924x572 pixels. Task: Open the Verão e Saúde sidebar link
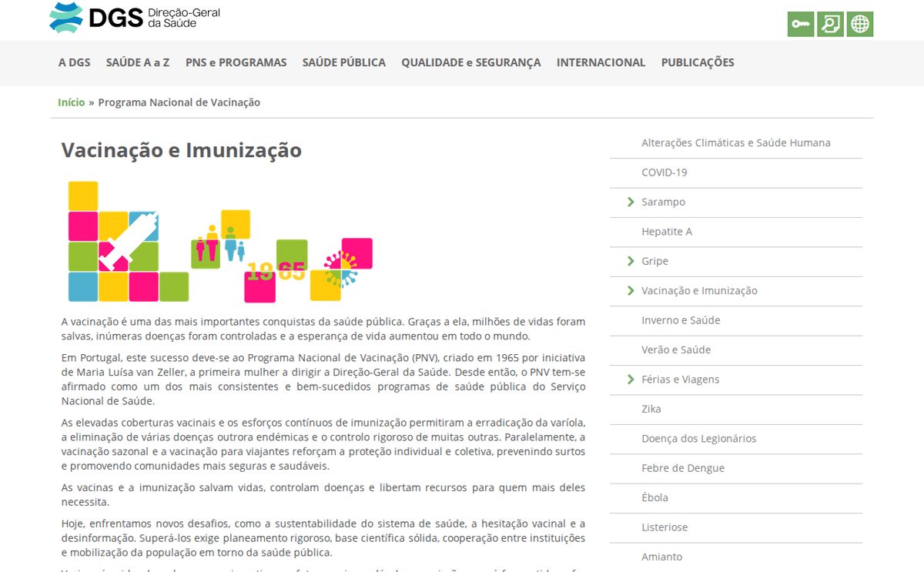pyautogui.click(x=676, y=350)
